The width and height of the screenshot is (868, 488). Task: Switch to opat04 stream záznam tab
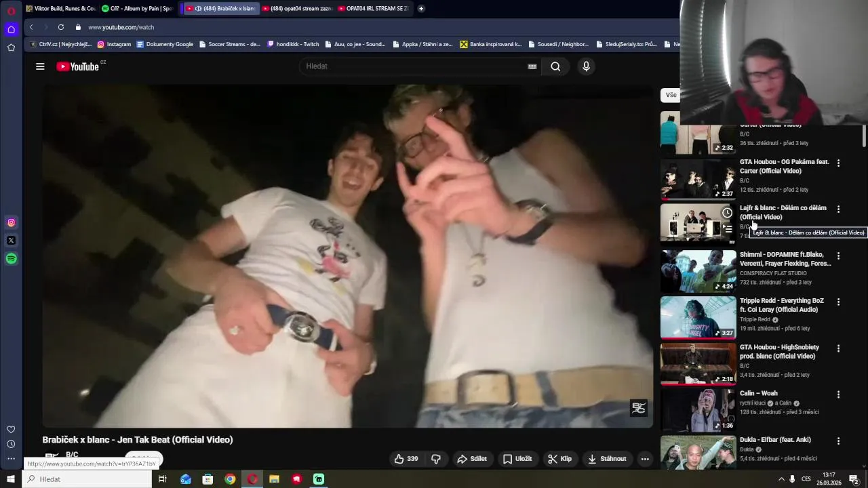pos(297,8)
